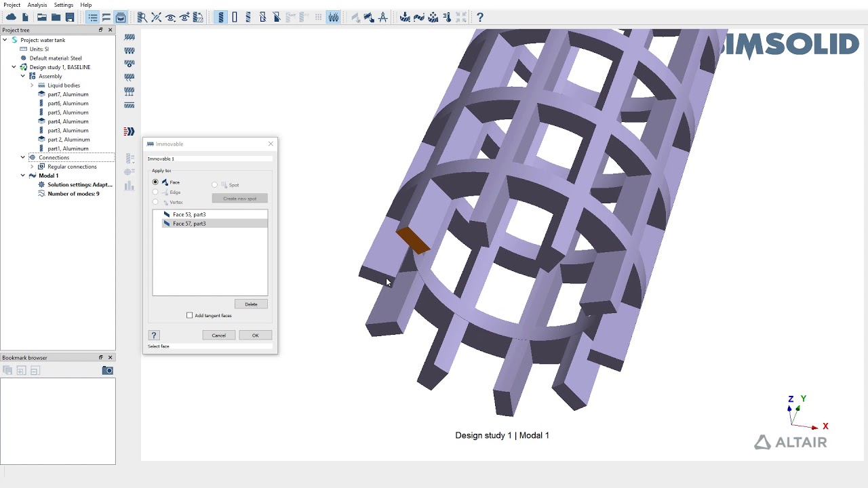The image size is (868, 488).
Task: Click the question mark help icon in the Immovable dialog
Action: pyautogui.click(x=154, y=335)
